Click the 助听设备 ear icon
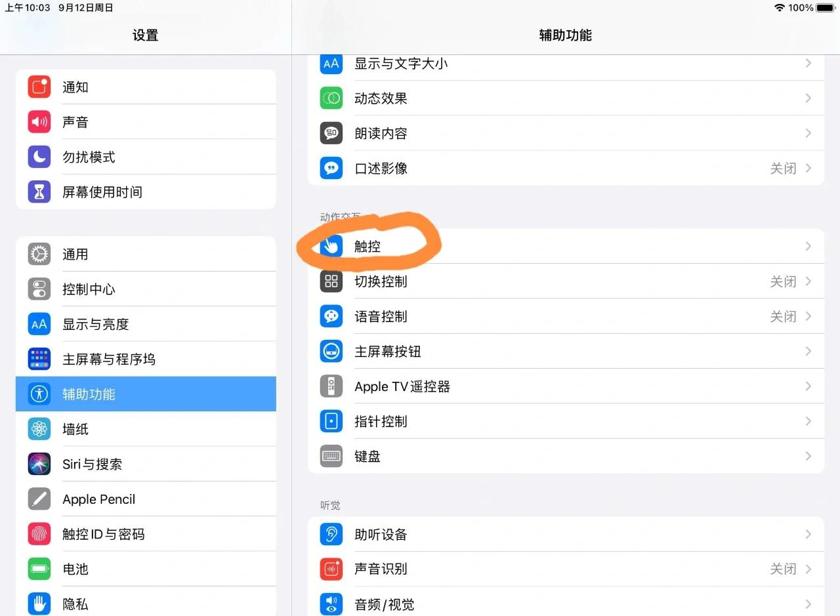Viewport: 840px width, 616px height. 331,534
